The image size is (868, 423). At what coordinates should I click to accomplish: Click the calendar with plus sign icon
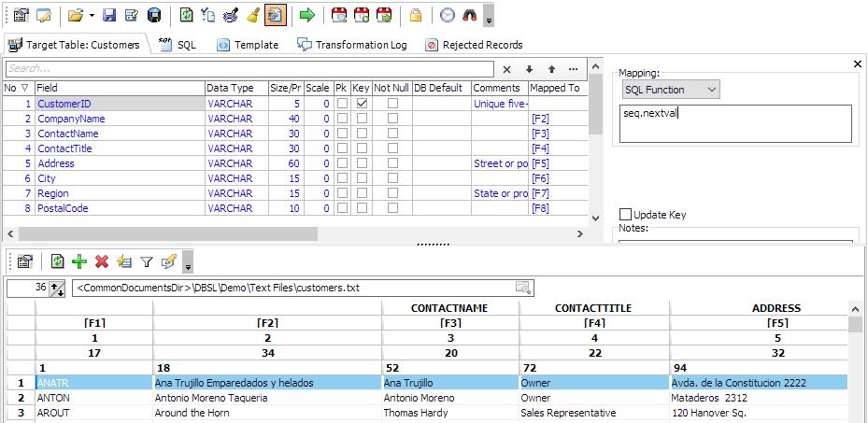(362, 16)
